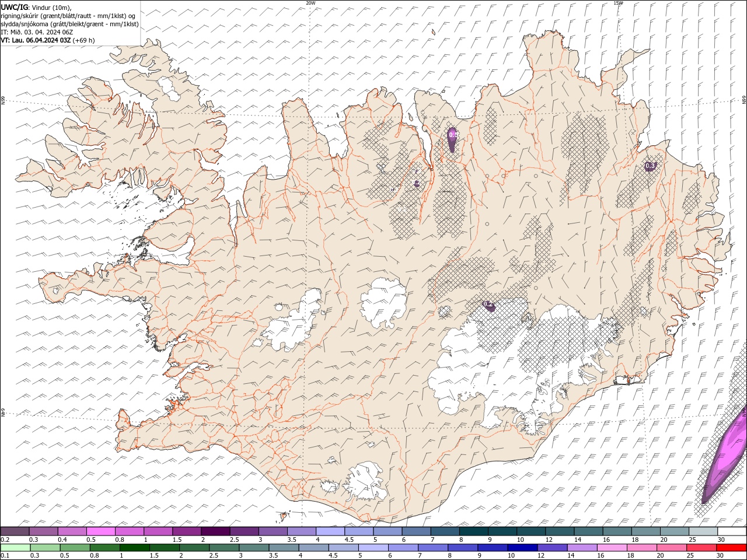Pick the light blue 4 swatch, top legend
747x560 pixels.
tap(330, 531)
